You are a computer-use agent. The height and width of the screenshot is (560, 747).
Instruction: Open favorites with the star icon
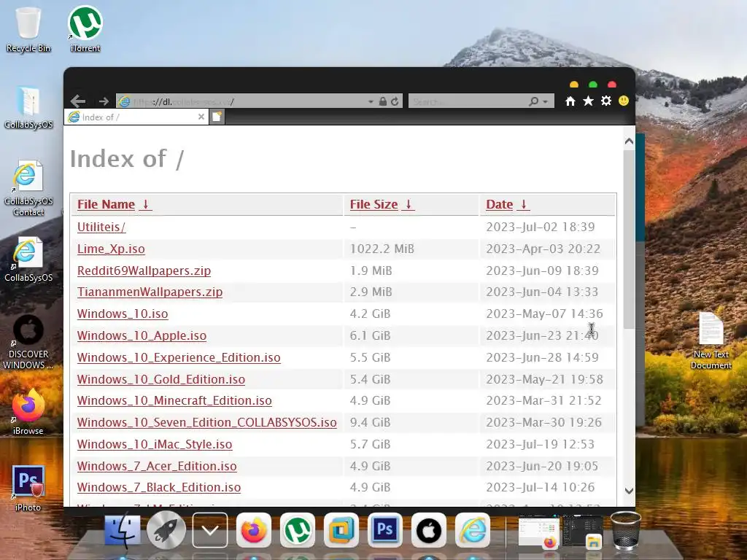(x=588, y=101)
